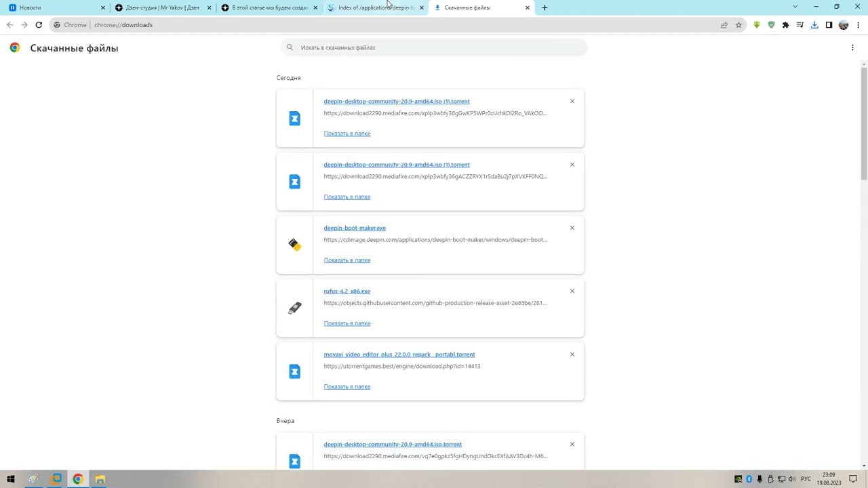Click the back navigation arrow

click(9, 25)
